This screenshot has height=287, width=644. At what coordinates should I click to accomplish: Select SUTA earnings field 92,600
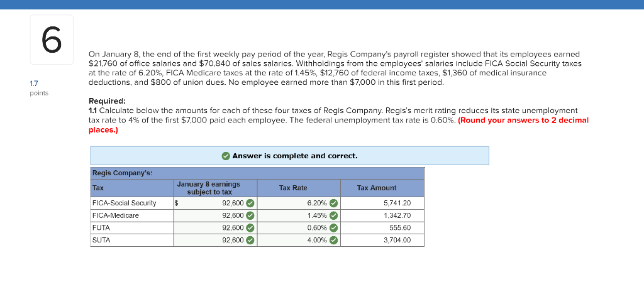215,241
